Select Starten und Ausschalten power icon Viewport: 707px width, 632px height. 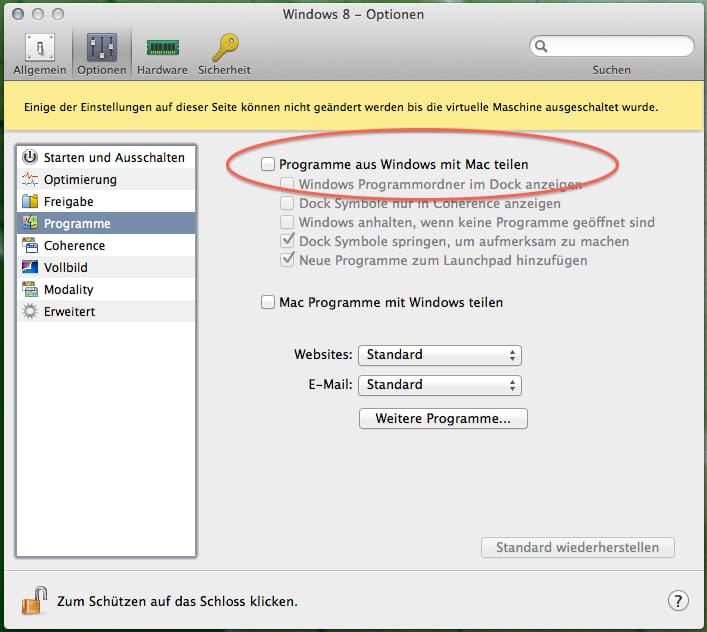pyautogui.click(x=30, y=158)
